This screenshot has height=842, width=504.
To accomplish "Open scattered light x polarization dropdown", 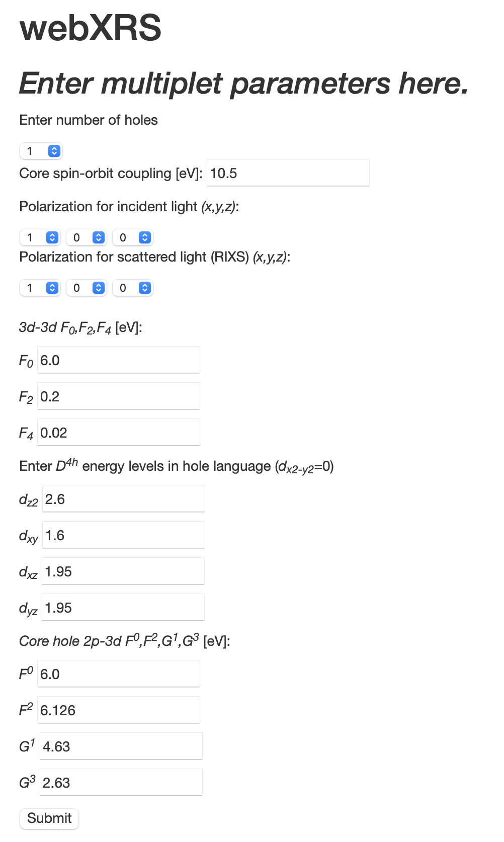I will (40, 288).
